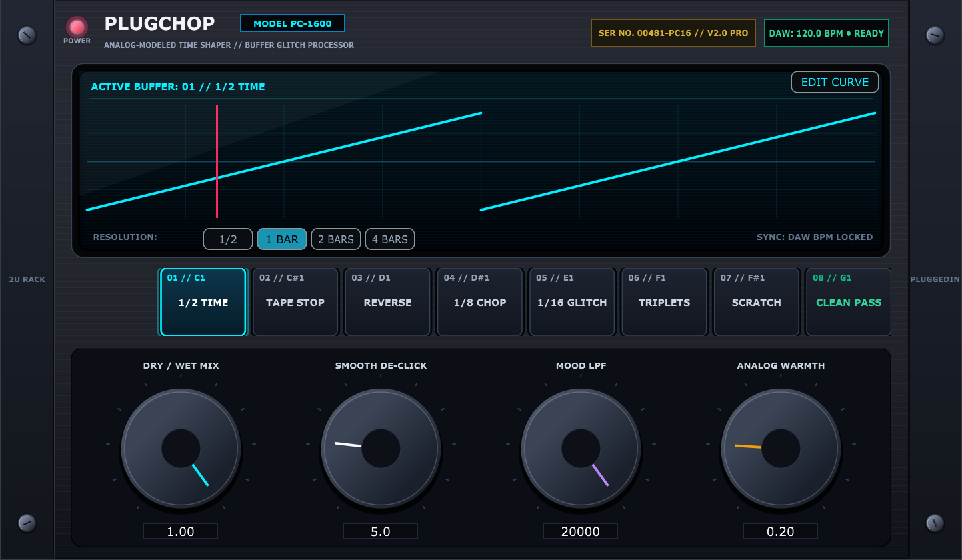Click the MODEL PC-1600 badge
962x560 pixels.
pyautogui.click(x=292, y=23)
